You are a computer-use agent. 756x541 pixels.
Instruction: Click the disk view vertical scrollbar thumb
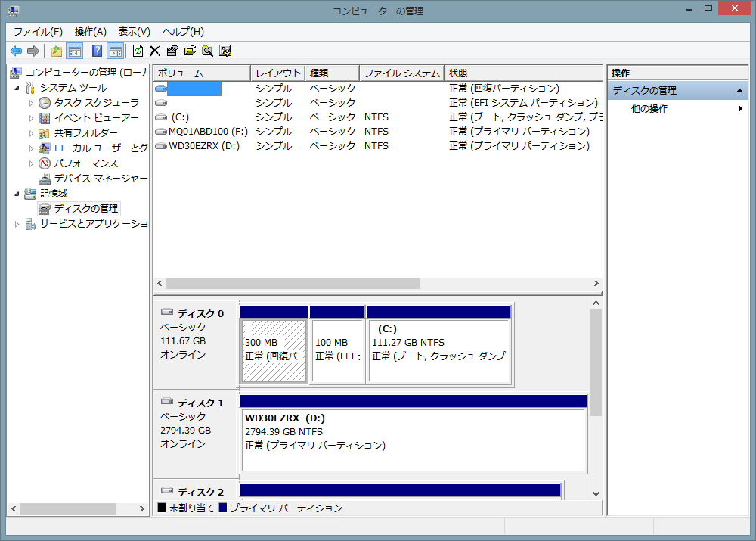point(596,362)
